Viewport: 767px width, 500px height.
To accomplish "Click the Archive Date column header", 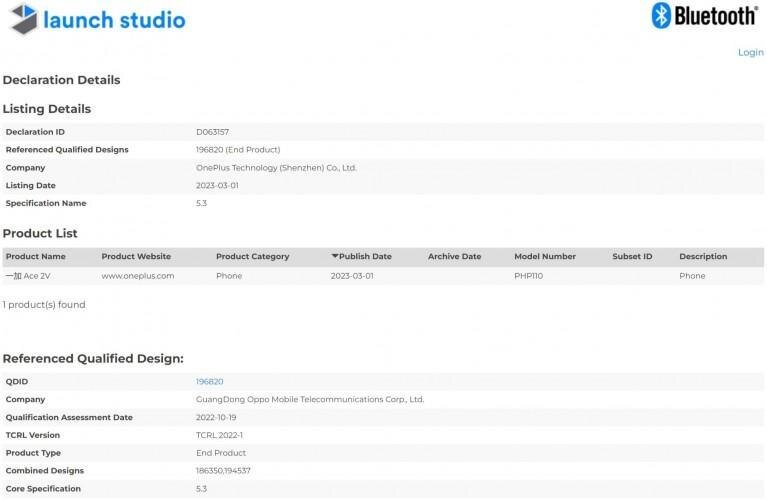I will pos(454,257).
